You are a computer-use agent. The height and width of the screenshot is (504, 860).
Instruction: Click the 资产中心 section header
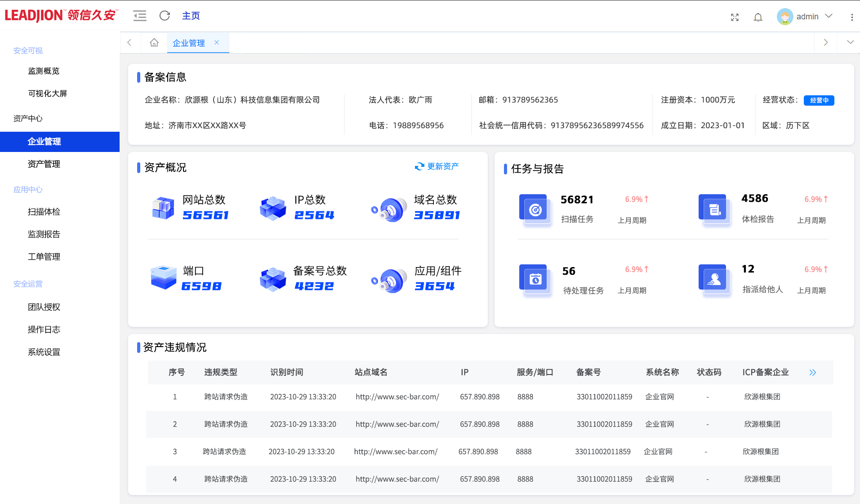pos(28,119)
